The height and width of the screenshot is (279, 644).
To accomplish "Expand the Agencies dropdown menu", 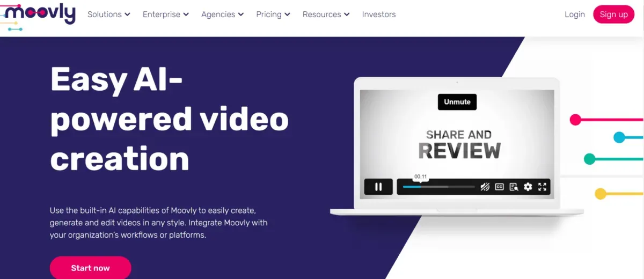I will tap(223, 14).
